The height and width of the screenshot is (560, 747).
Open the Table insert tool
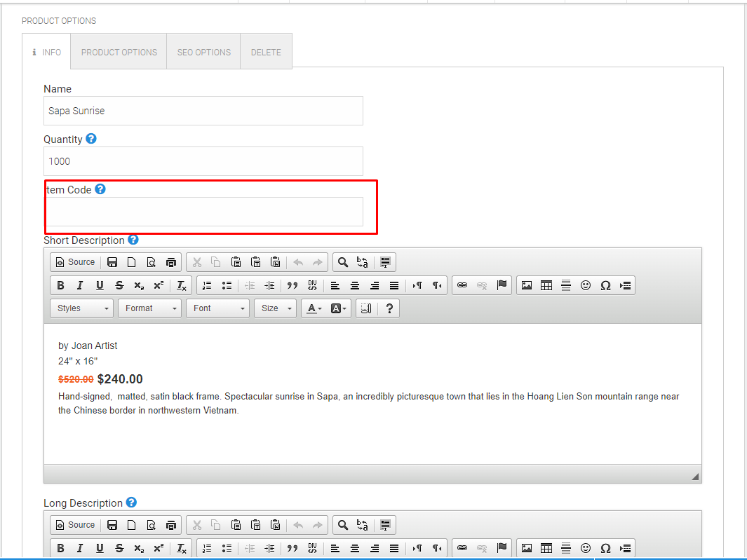[x=546, y=285]
